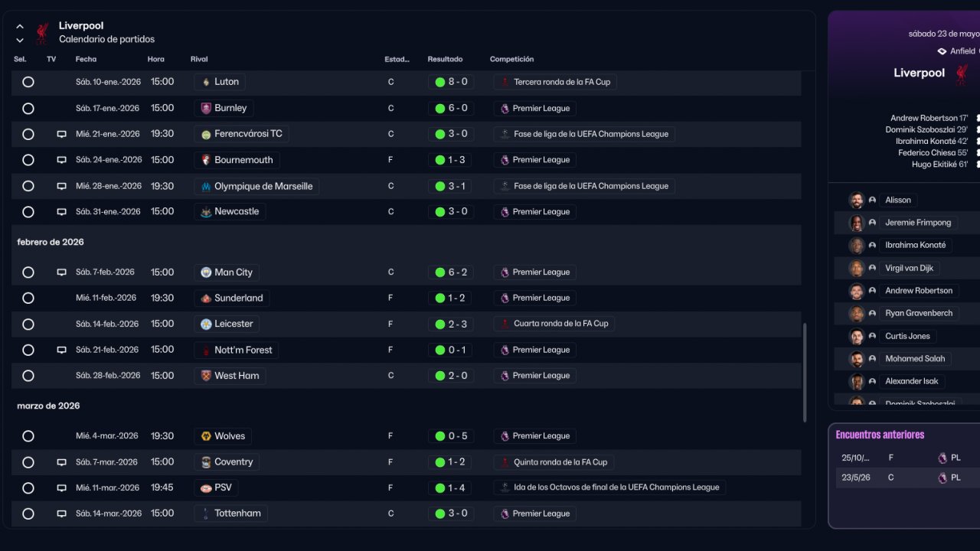Screen dimensions: 980x551
Task: Click the Competición column header
Action: (x=511, y=59)
